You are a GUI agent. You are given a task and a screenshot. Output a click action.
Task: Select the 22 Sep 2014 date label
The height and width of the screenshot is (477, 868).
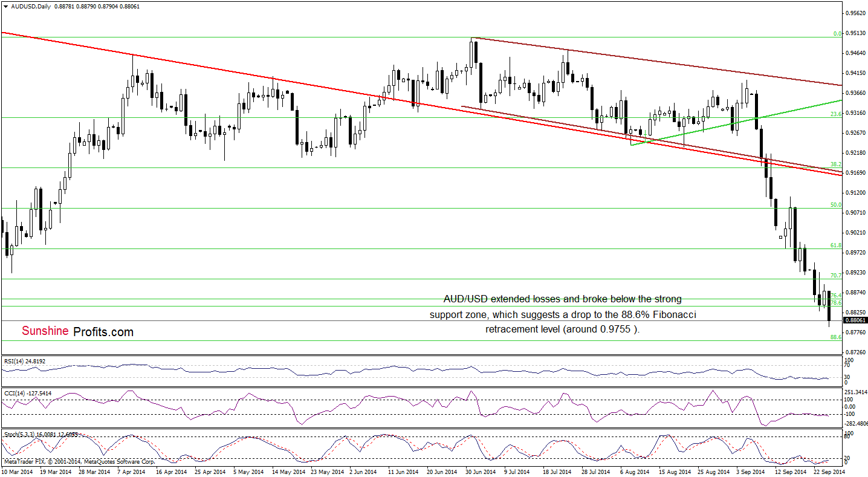pyautogui.click(x=830, y=471)
